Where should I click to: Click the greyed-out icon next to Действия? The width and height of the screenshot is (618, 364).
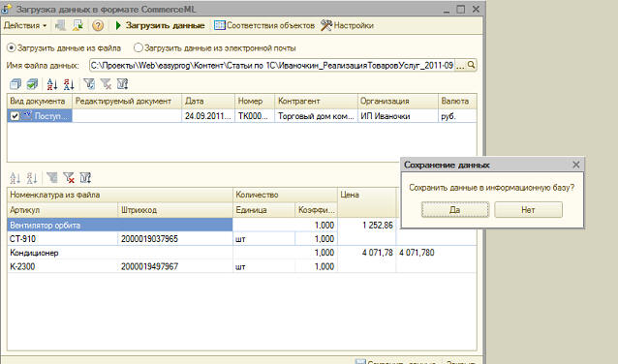pos(60,25)
